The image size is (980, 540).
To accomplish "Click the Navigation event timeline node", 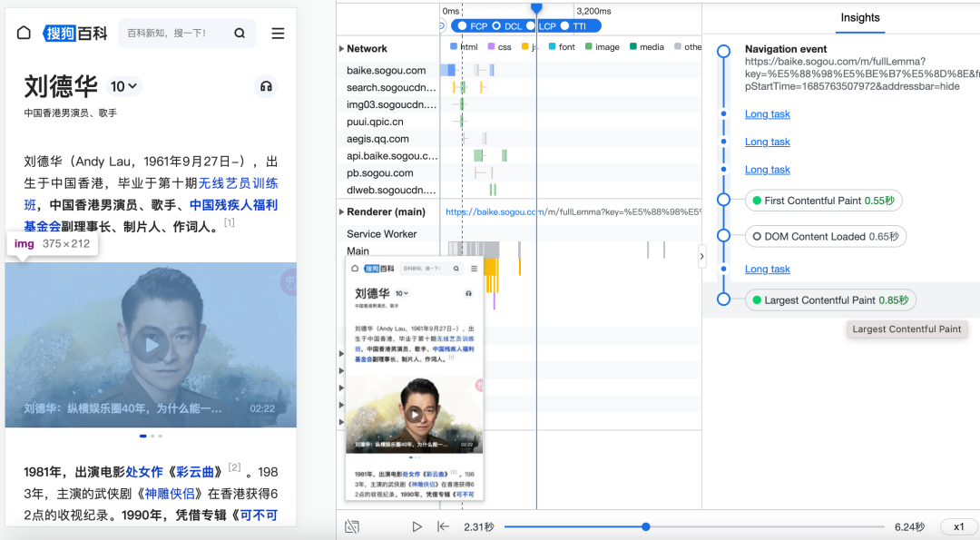I will 724,51.
